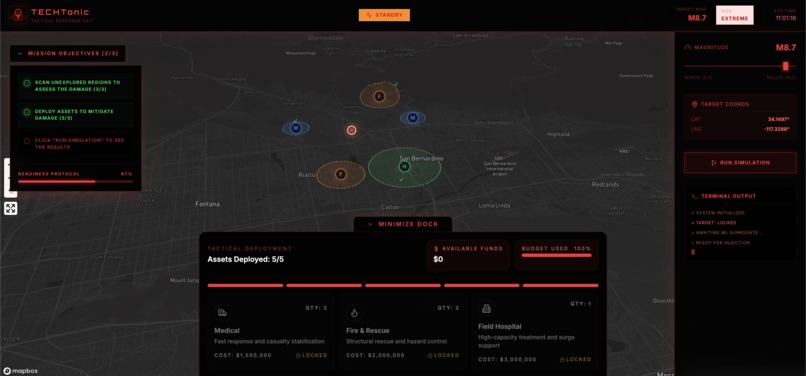The width and height of the screenshot is (806, 376).
Task: Click the Colton map label
Action: [x=390, y=207]
